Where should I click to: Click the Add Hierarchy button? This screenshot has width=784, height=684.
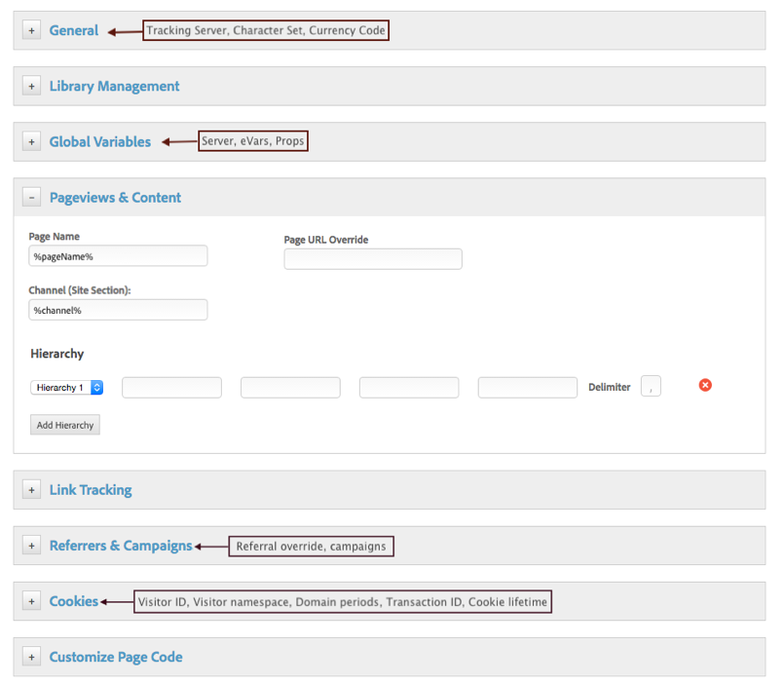tap(64, 424)
